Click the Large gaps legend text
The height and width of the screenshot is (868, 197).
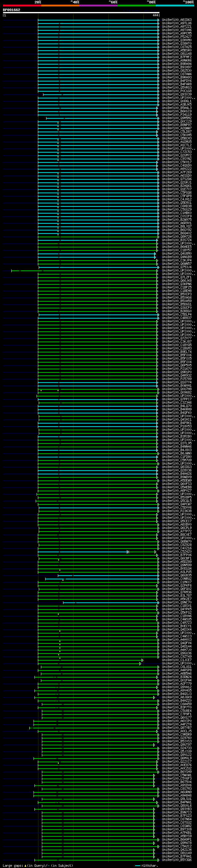point(13,866)
